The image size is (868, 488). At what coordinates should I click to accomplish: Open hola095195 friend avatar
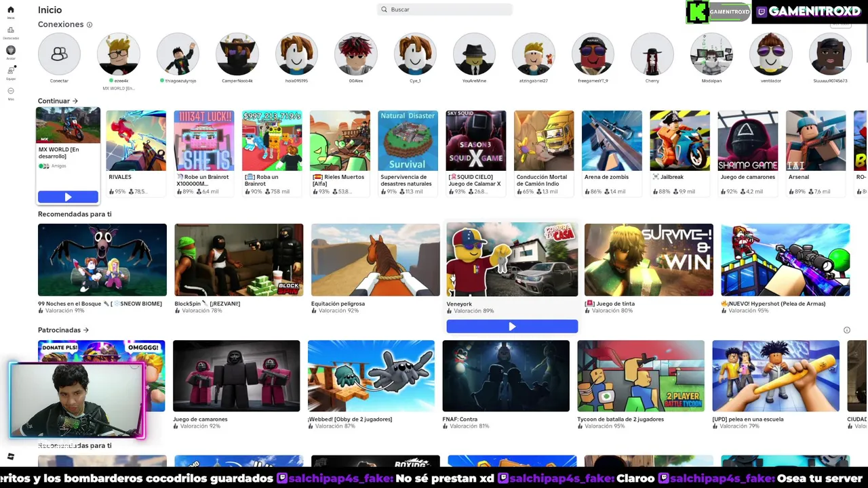tap(296, 54)
